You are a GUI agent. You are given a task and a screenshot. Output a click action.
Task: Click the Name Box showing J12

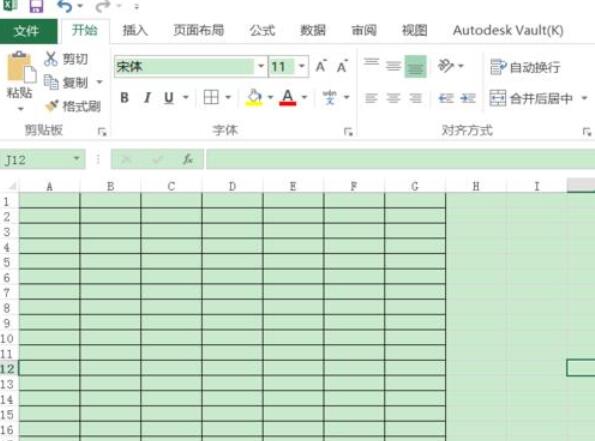(x=42, y=160)
